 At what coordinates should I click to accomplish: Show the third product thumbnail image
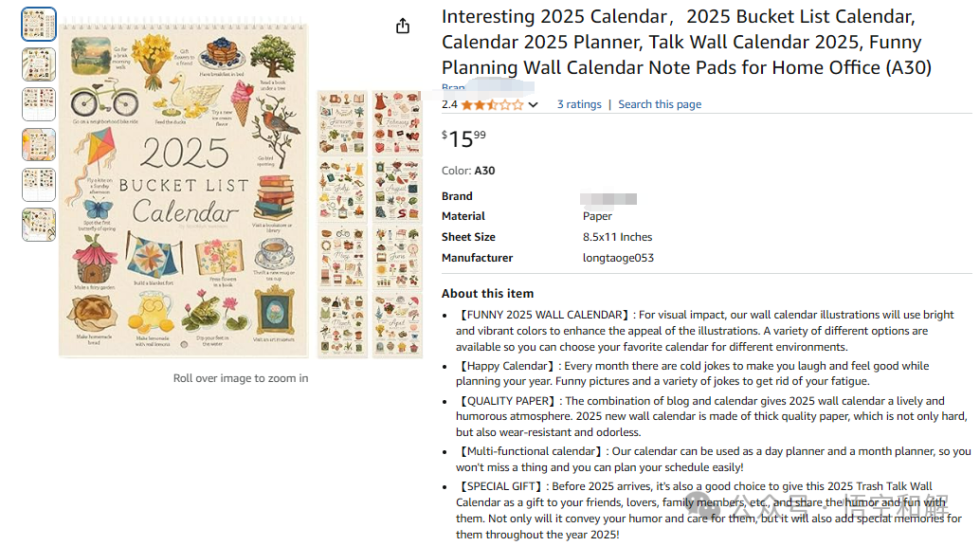click(x=39, y=104)
